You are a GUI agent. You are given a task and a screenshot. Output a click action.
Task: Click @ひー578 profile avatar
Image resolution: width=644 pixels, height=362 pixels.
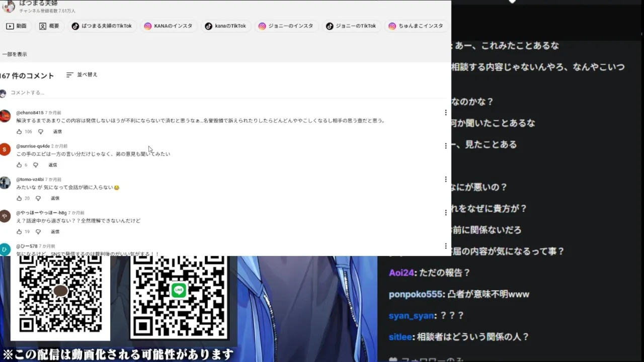[5, 249]
